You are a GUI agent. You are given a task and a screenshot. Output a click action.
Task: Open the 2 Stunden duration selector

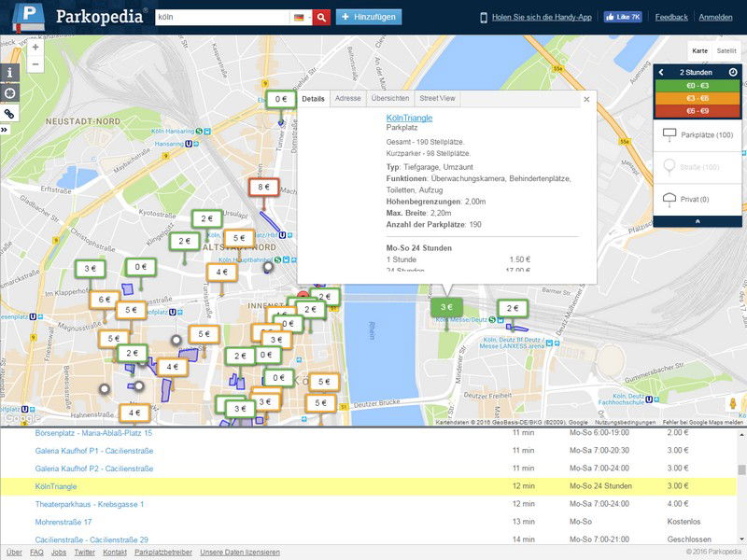tap(696, 73)
